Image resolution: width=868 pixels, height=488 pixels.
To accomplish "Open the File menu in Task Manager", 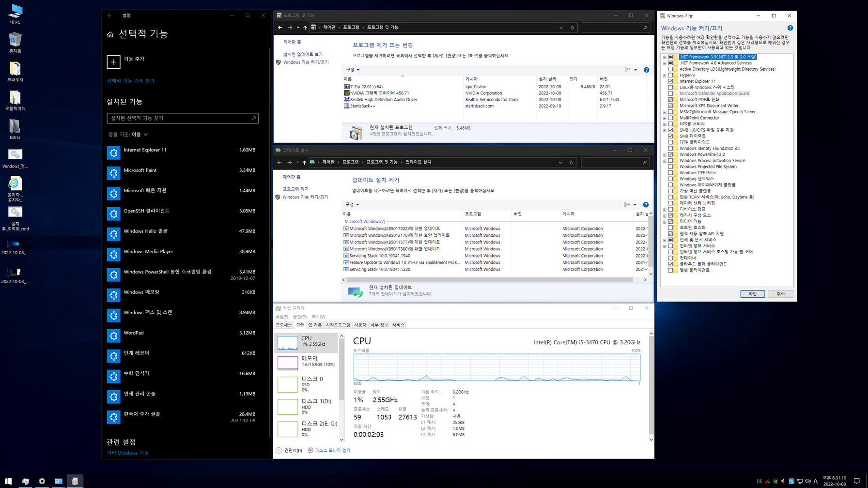I will pyautogui.click(x=281, y=317).
